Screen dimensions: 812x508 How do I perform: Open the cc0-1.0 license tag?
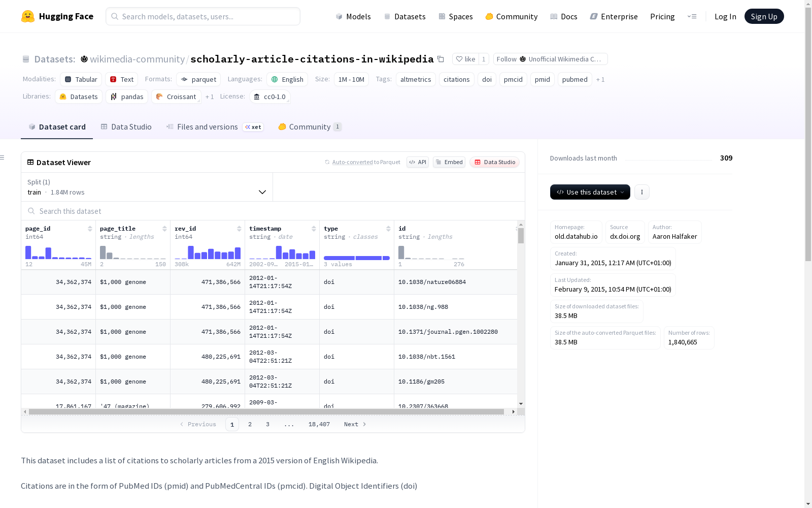point(270,97)
